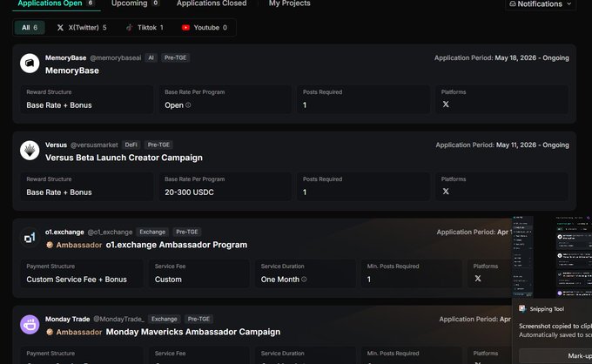Click Pre-TGE tag on o1.exchange card
Image resolution: width=592 pixels, height=364 pixels.
(x=187, y=233)
